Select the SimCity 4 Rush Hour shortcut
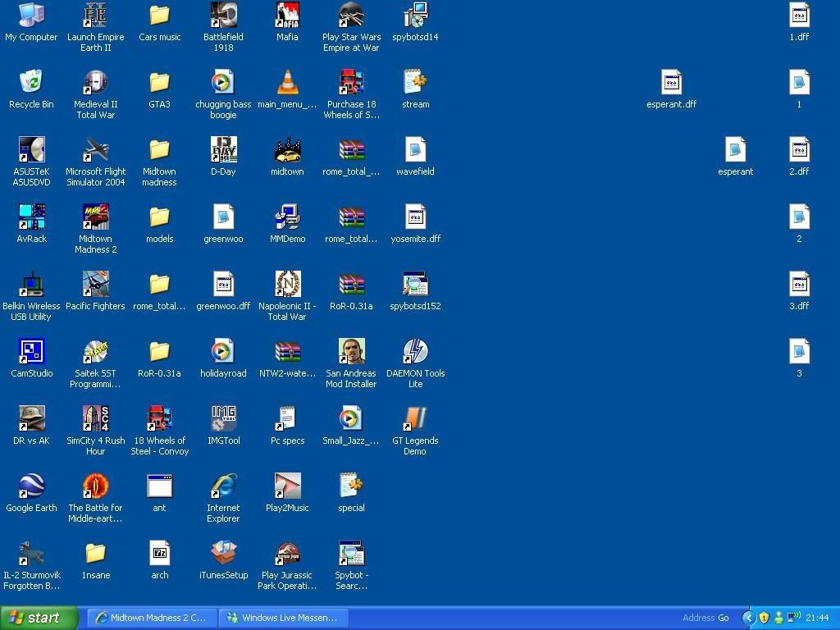The height and width of the screenshot is (630, 840). click(x=96, y=419)
